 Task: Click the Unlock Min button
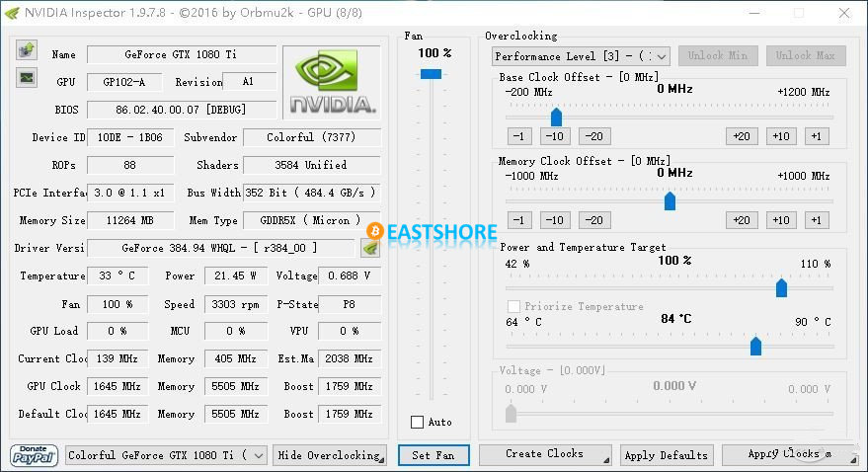(718, 55)
